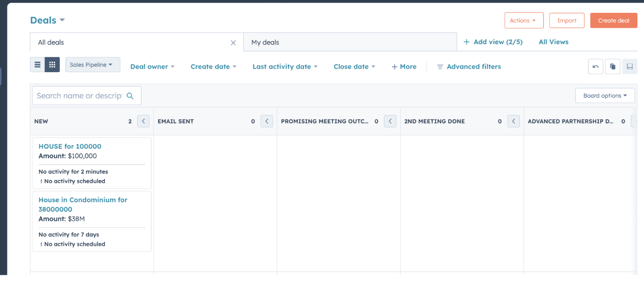Click the undo view changes icon
This screenshot has height=291, width=644.
595,66
